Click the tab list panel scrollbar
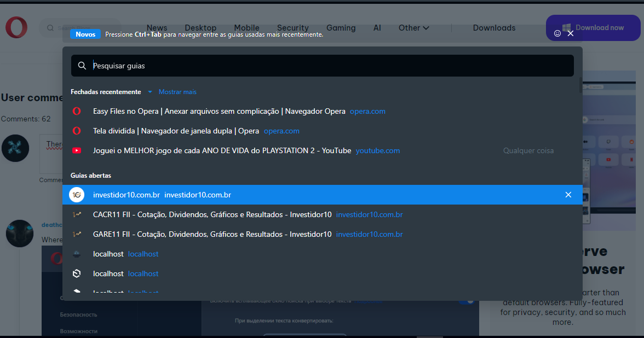Image resolution: width=644 pixels, height=338 pixels. (x=580, y=86)
